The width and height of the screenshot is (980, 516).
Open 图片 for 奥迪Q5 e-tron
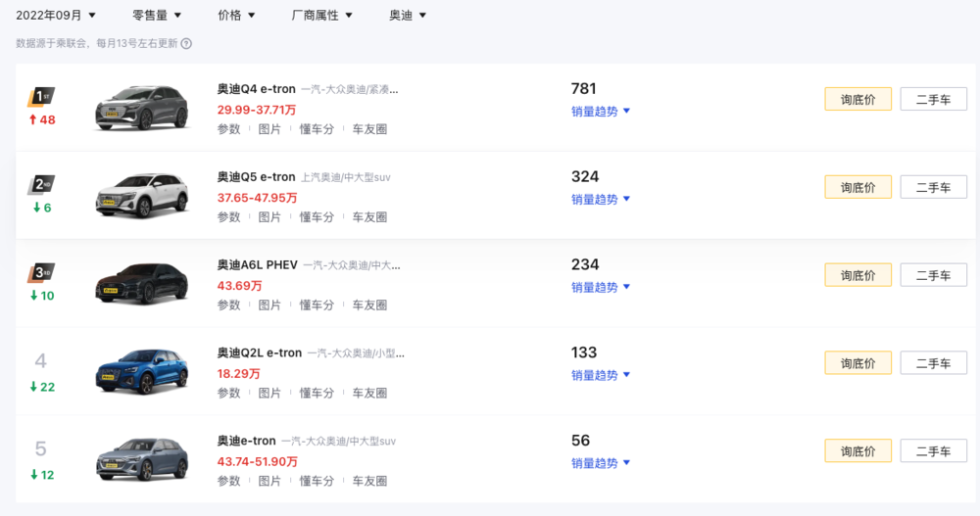click(x=269, y=217)
